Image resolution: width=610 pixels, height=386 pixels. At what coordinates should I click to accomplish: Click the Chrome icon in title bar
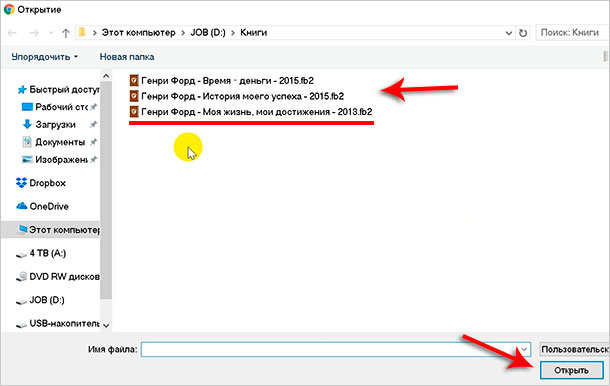click(9, 9)
